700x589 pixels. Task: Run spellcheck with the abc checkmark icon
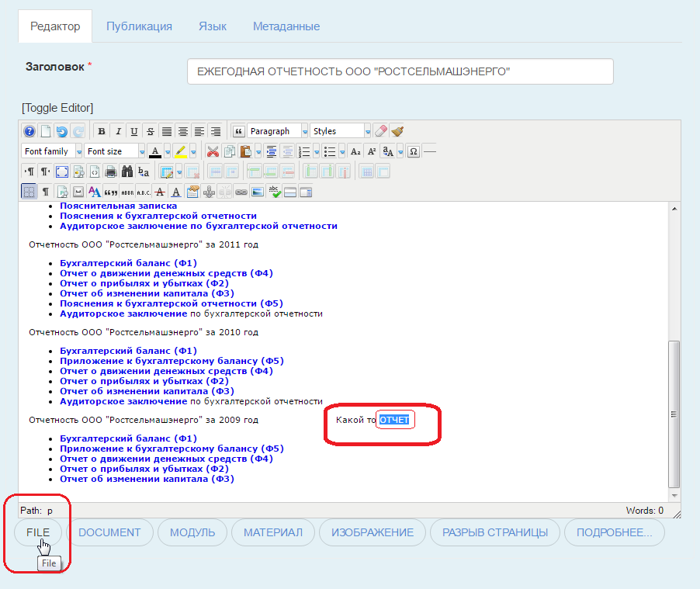point(274,192)
